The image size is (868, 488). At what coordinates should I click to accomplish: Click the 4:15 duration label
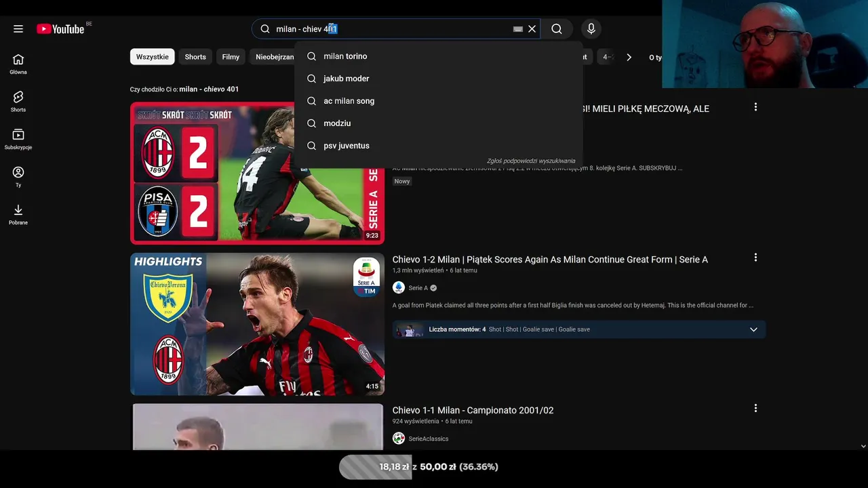[x=372, y=386]
